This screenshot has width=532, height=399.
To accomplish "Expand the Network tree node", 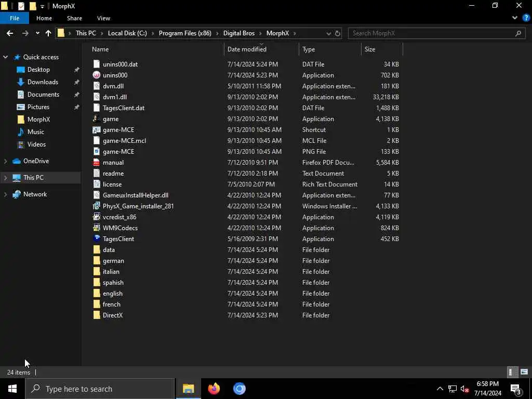I will [x=5, y=194].
